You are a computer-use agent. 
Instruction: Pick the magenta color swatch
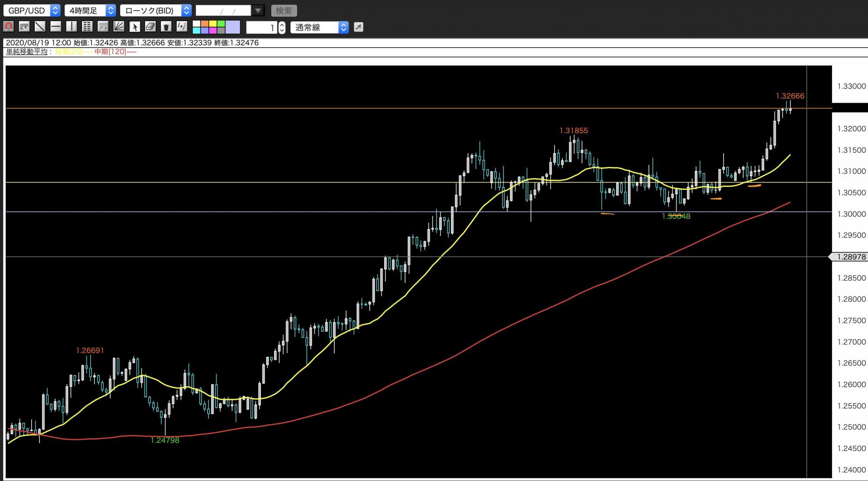[x=213, y=30]
